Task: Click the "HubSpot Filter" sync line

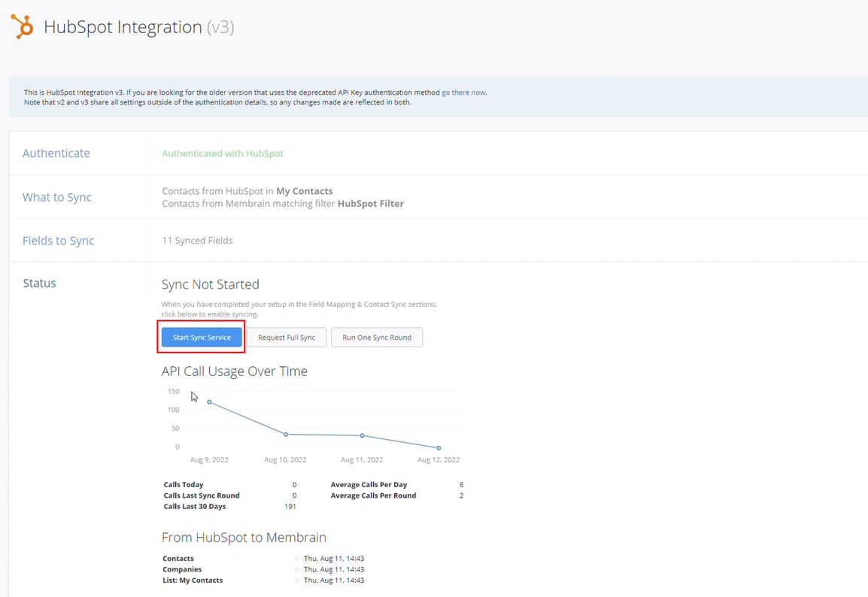Action: 283,204
